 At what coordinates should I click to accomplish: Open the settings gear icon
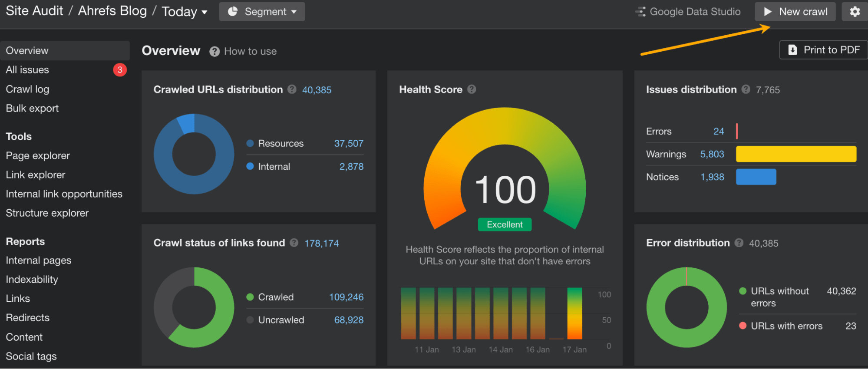pyautogui.click(x=855, y=12)
